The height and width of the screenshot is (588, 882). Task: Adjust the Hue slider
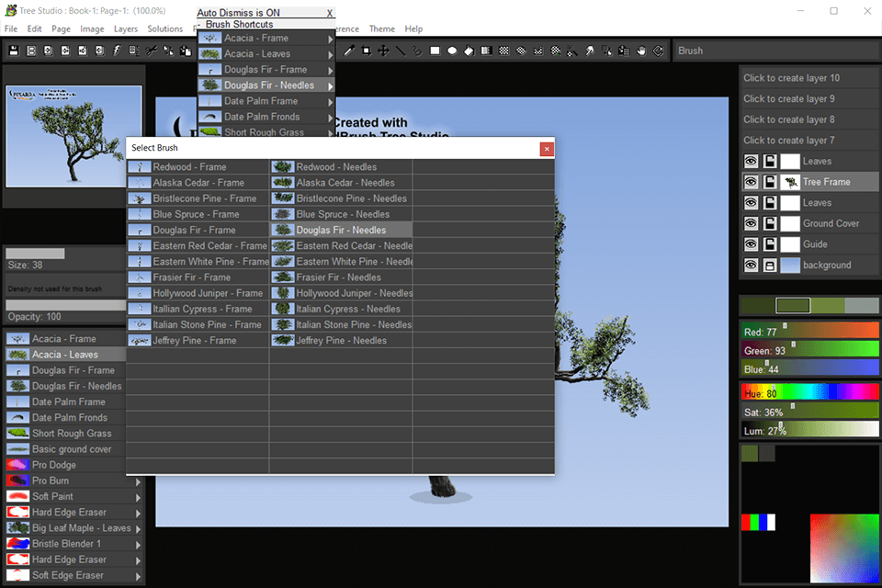click(808, 392)
